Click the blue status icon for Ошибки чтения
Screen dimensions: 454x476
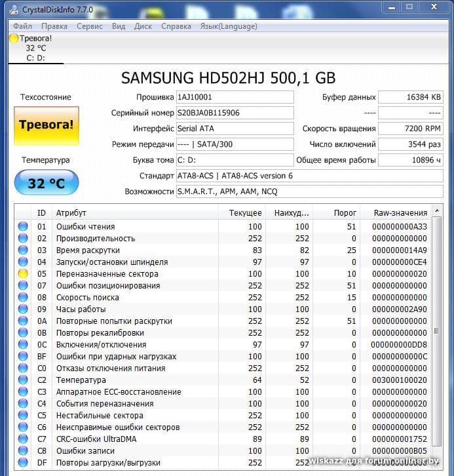point(23,226)
